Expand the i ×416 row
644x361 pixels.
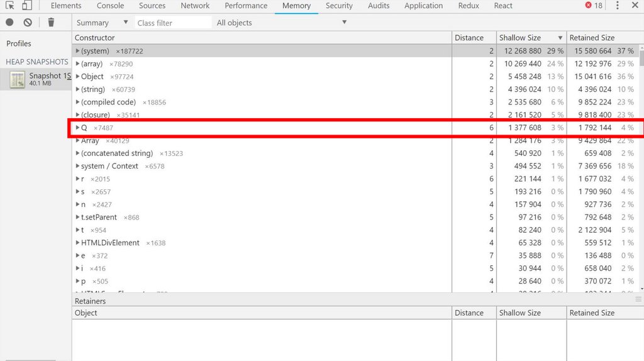[x=77, y=268]
